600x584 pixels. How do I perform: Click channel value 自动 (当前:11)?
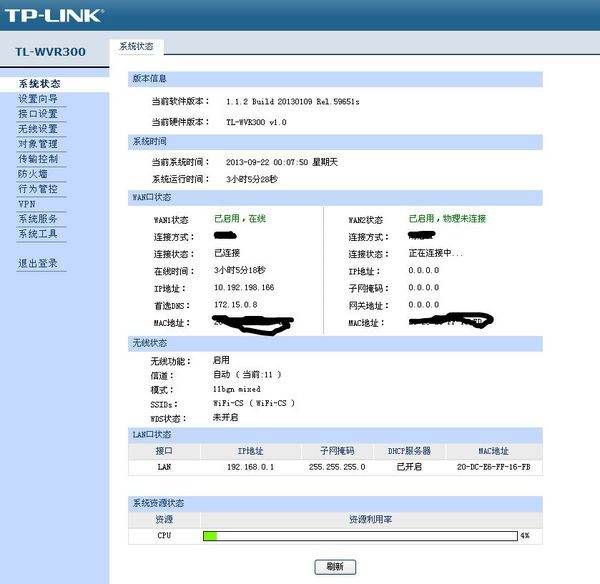click(247, 374)
